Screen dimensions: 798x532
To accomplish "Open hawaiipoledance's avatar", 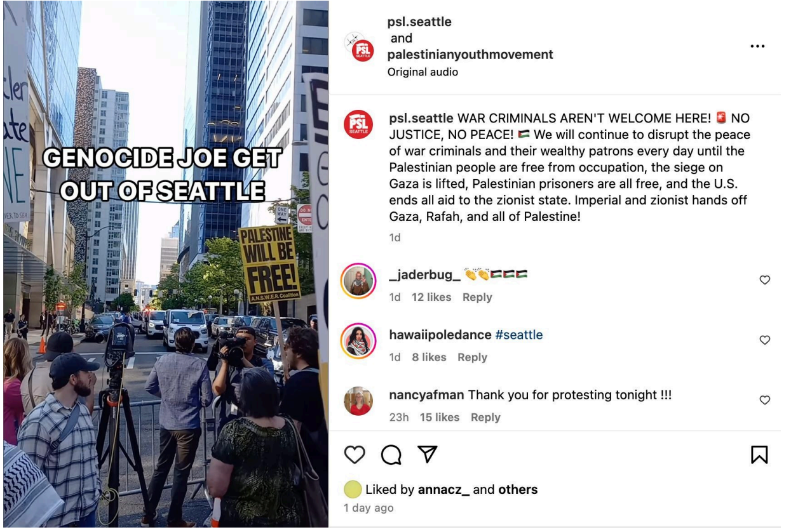I will [358, 341].
